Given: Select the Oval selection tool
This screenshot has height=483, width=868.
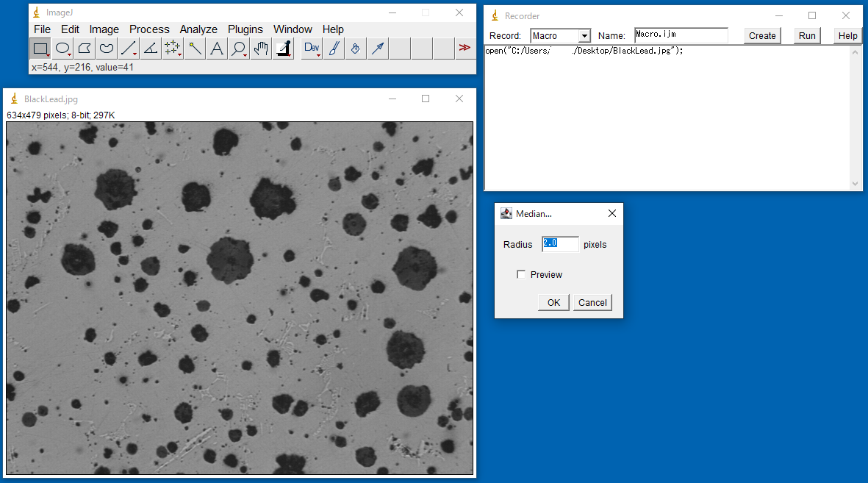Looking at the screenshot, I should 62,49.
